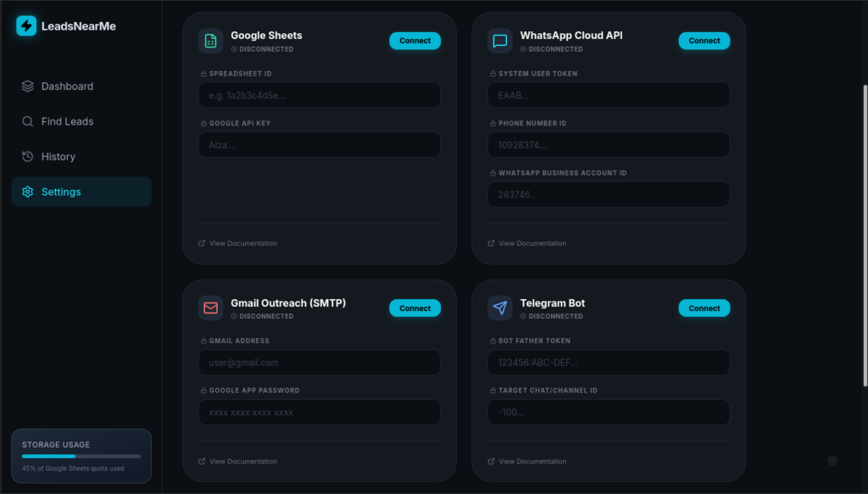This screenshot has width=868, height=494.
Task: Click lock icon beside Target Chat/Channel ID
Action: point(492,391)
